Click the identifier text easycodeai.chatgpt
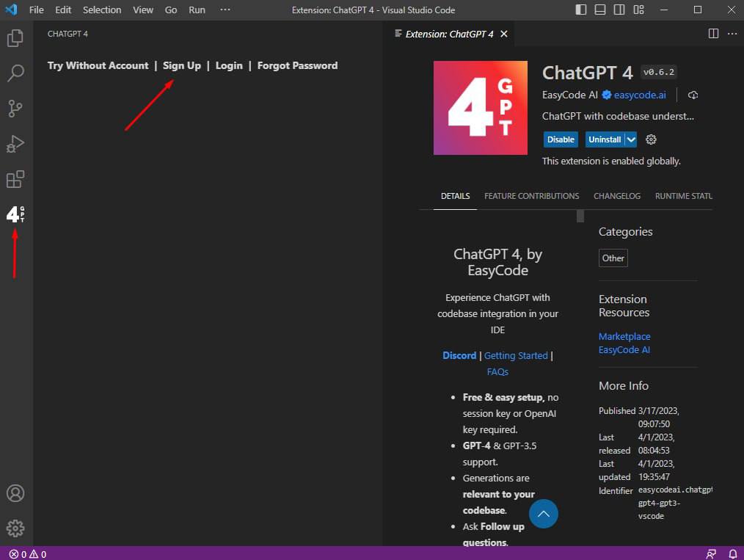 click(675, 490)
